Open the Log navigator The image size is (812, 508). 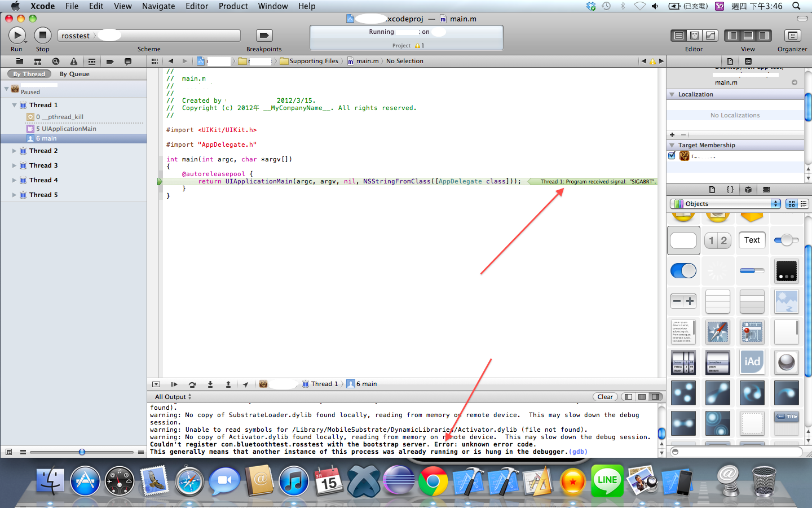point(128,61)
